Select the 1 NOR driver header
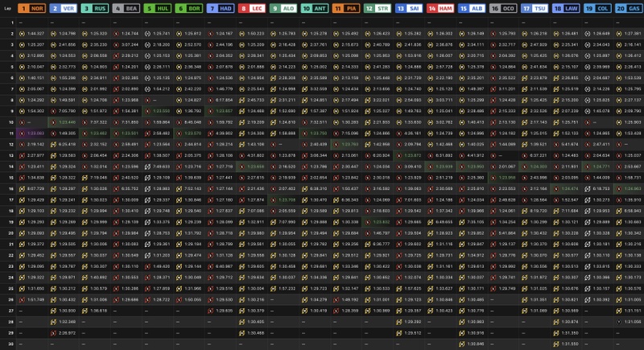This screenshot has width=644, height=350. (x=31, y=8)
